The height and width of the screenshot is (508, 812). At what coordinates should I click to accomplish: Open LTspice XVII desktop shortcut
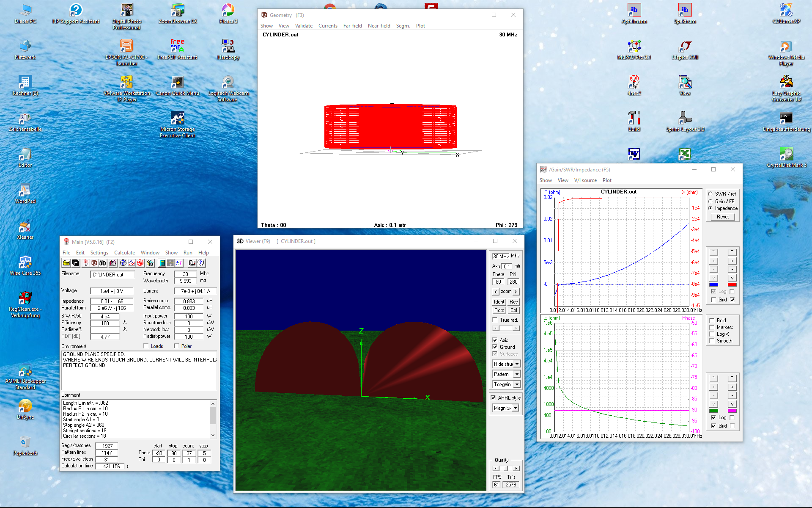pos(685,50)
